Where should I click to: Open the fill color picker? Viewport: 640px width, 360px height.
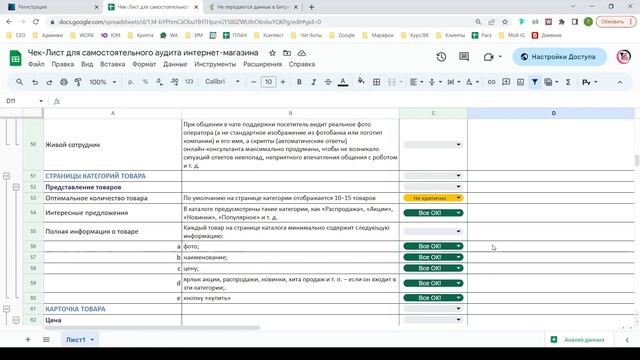click(361, 81)
